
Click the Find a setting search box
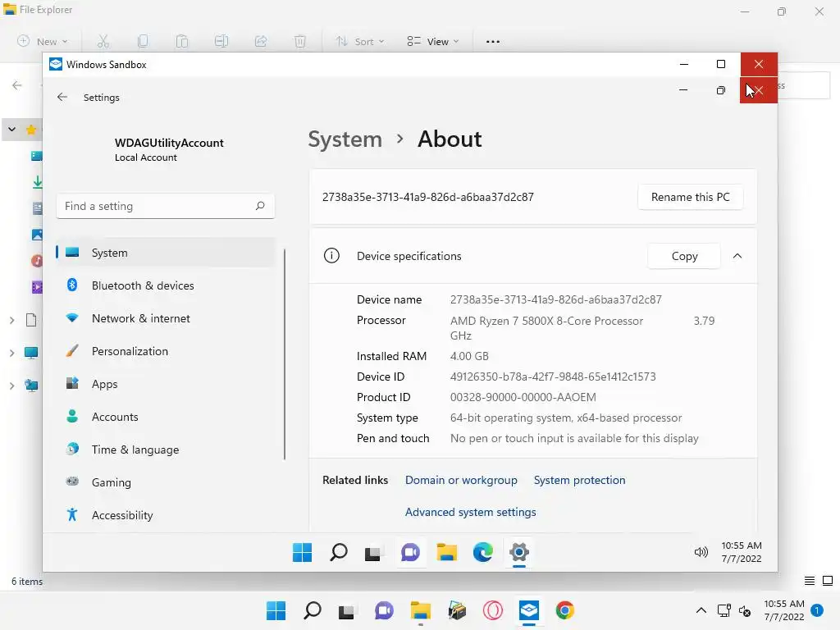pos(166,206)
